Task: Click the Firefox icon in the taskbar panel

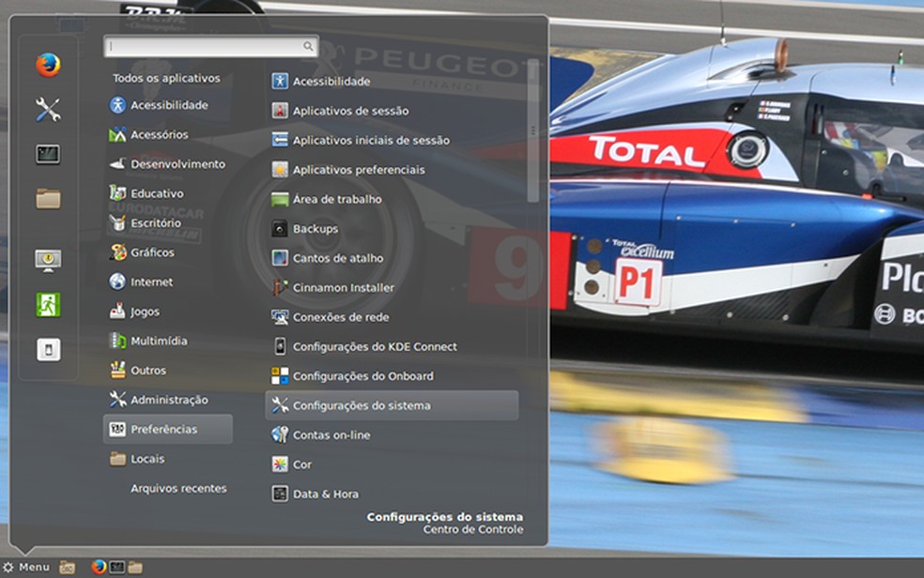Action: 99,567
